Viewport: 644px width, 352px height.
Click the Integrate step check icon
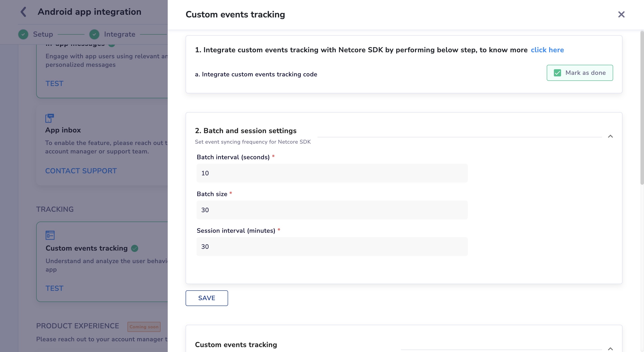pos(94,34)
